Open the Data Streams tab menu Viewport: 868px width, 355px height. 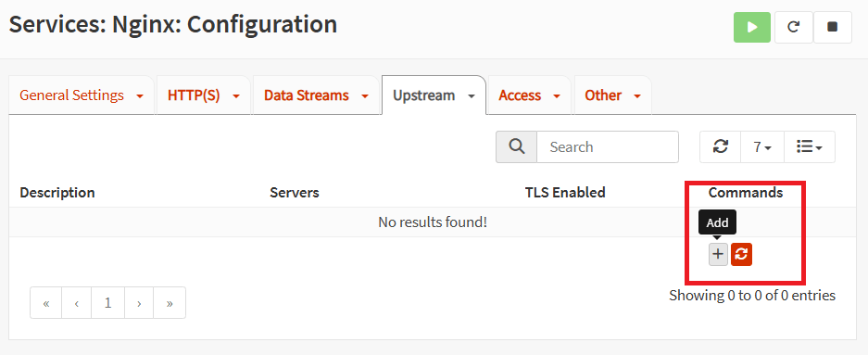tap(316, 95)
